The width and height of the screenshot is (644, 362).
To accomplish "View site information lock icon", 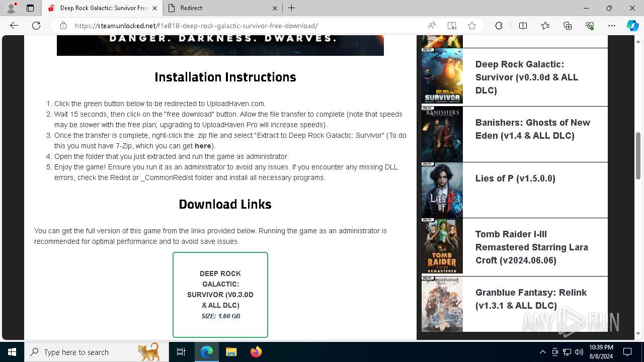I will click(63, 26).
